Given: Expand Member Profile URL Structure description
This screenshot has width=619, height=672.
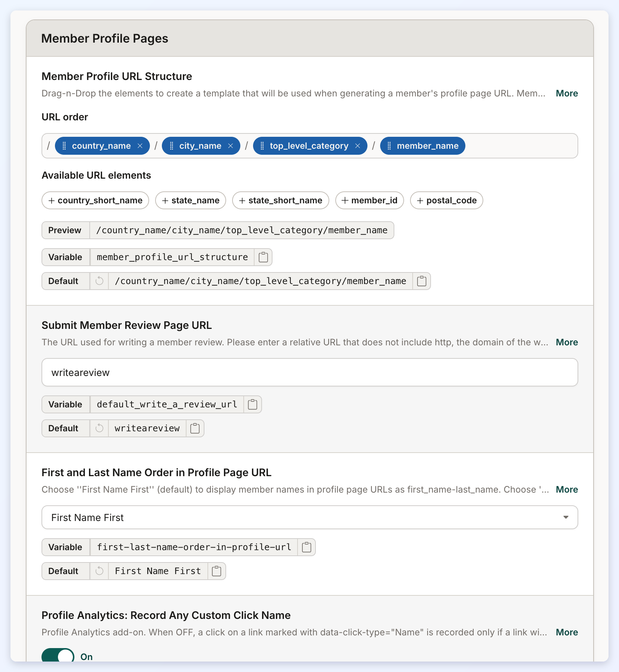Looking at the screenshot, I should coord(567,93).
